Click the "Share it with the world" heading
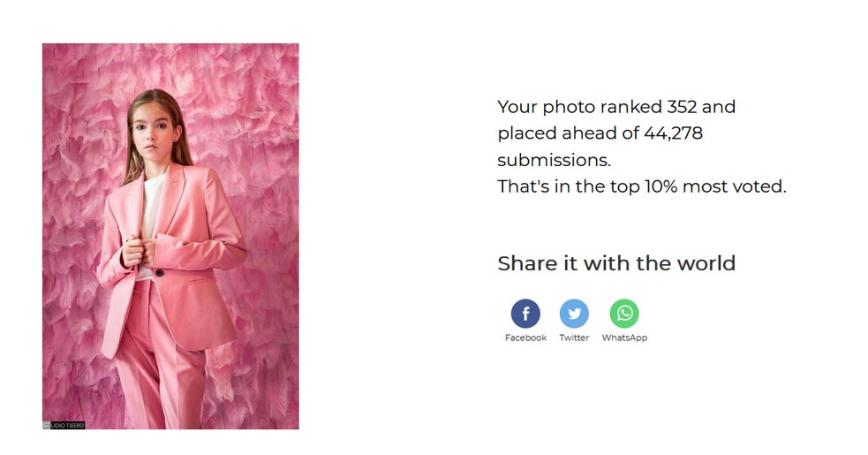Image resolution: width=868 pixels, height=455 pixels. pyautogui.click(x=616, y=263)
